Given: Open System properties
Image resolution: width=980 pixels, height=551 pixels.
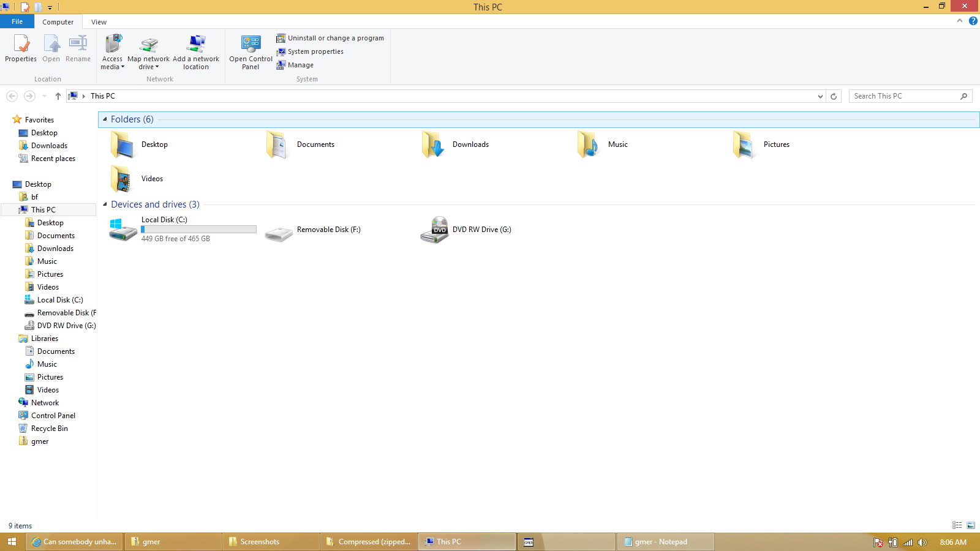Looking at the screenshot, I should coord(310,51).
